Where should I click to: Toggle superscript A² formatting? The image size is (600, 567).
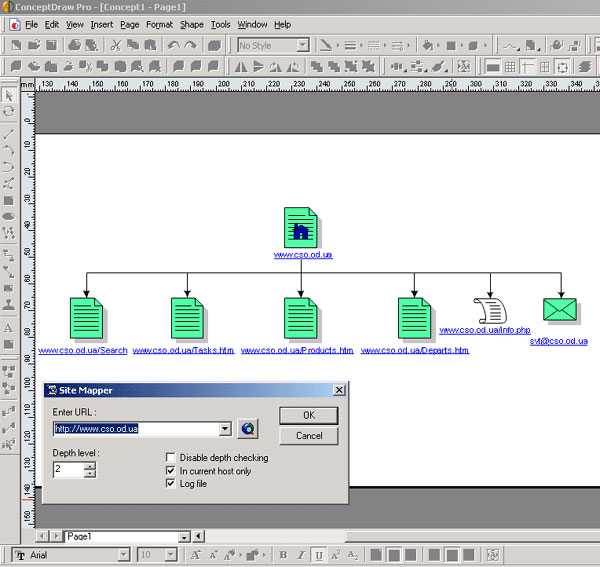point(336,555)
